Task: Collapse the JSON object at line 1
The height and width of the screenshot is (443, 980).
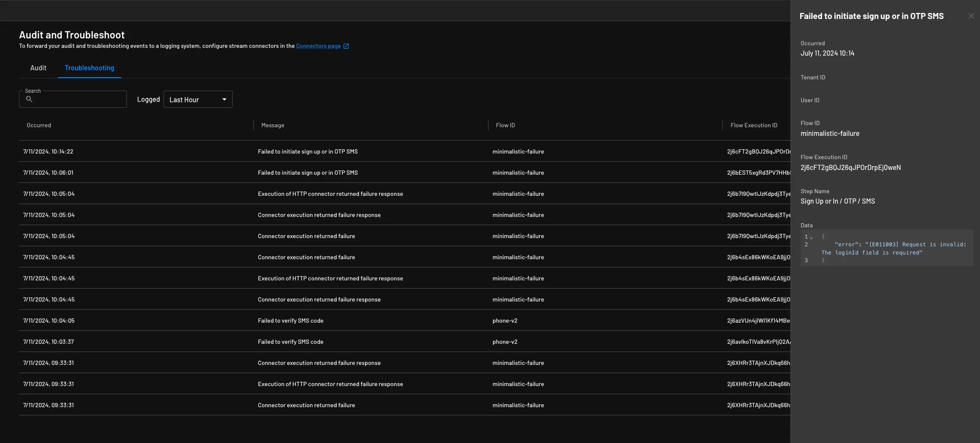Action: pyautogui.click(x=812, y=236)
